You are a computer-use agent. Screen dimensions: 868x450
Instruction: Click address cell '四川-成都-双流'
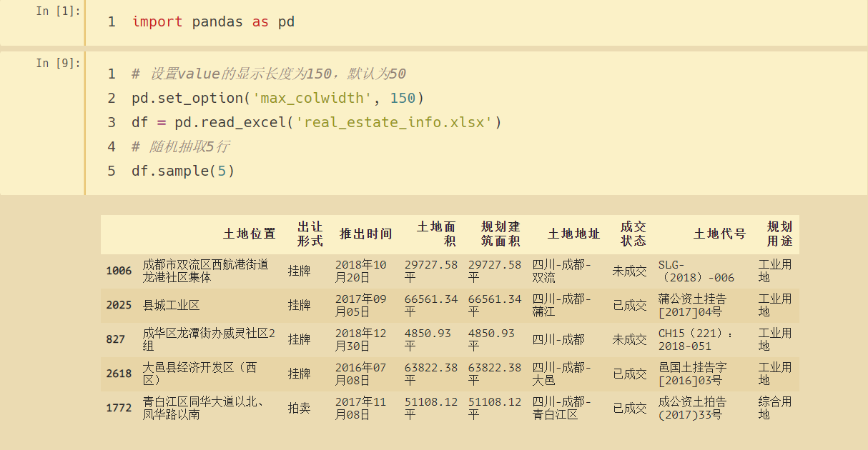click(x=562, y=271)
